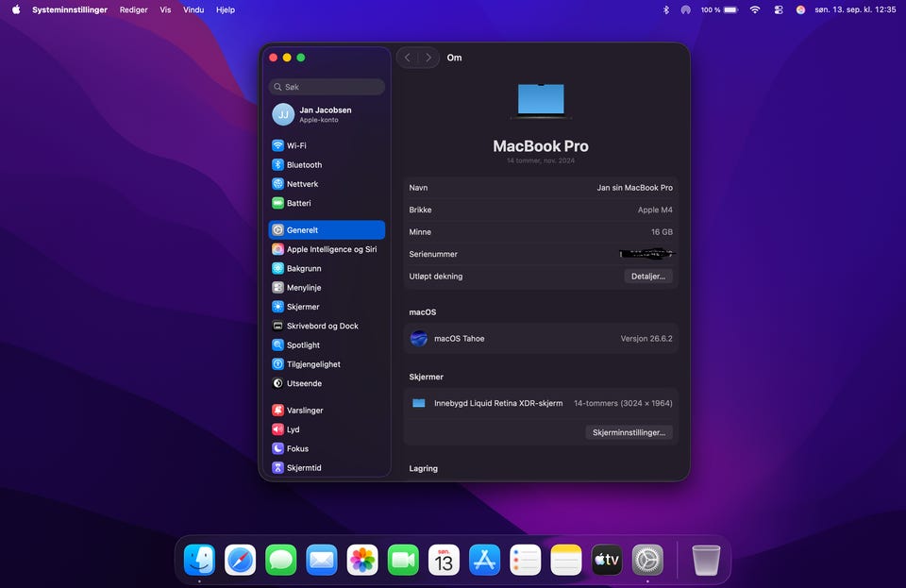Click the Brikke value Apple M4
This screenshot has height=588, width=906.
(x=655, y=210)
